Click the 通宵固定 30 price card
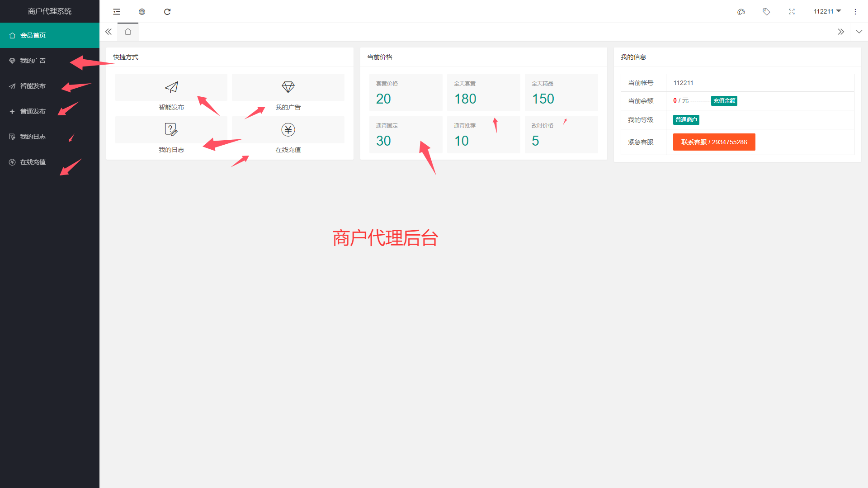The width and height of the screenshot is (868, 488). click(x=406, y=134)
